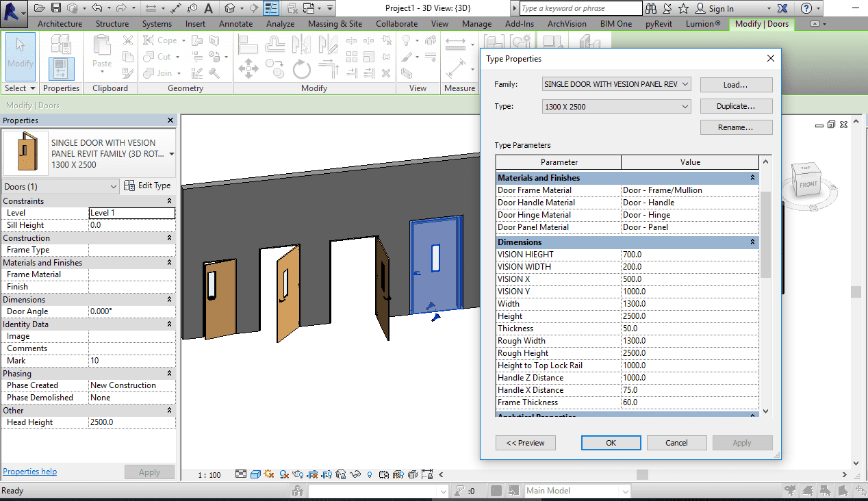Open the Annotate ribbon tab
Image resolution: width=868 pixels, height=501 pixels.
[235, 24]
